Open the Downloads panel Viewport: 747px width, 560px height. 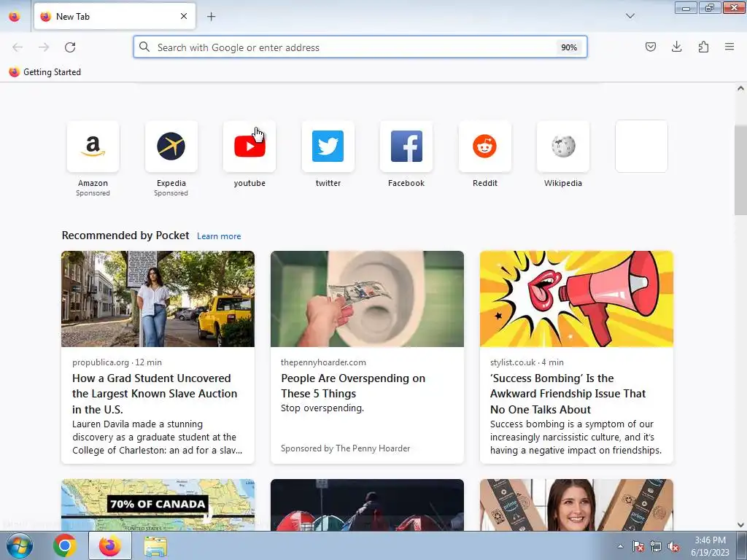pyautogui.click(x=676, y=47)
